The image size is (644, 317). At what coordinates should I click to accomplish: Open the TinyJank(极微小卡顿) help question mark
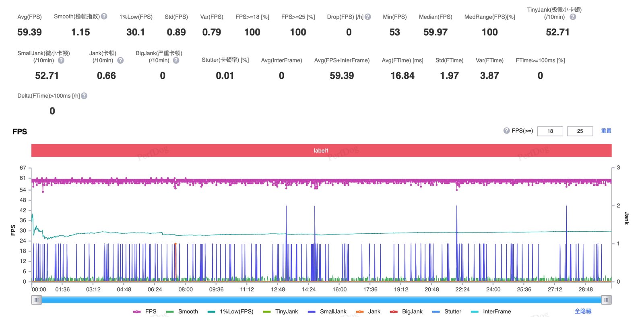coord(573,17)
